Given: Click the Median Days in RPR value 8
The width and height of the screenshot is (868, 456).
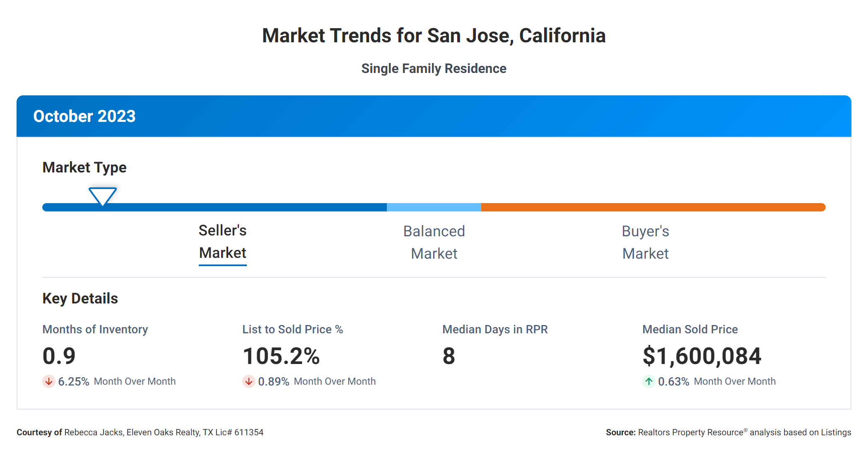Looking at the screenshot, I should point(448,356).
